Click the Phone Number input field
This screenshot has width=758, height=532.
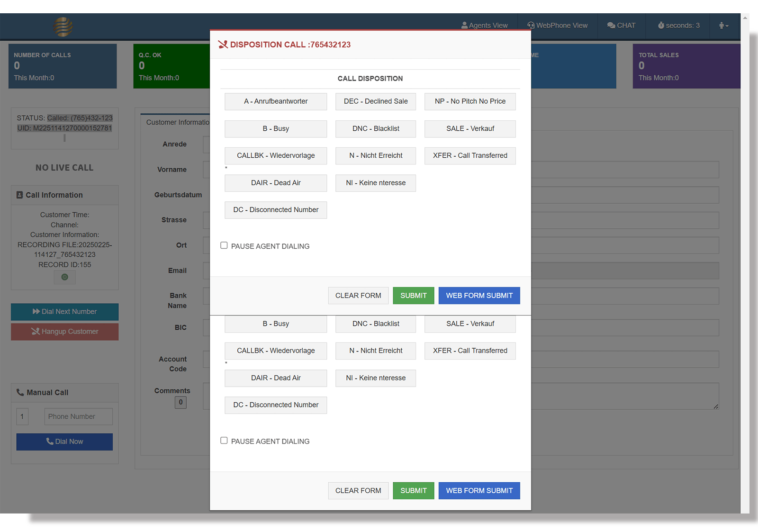coord(78,416)
